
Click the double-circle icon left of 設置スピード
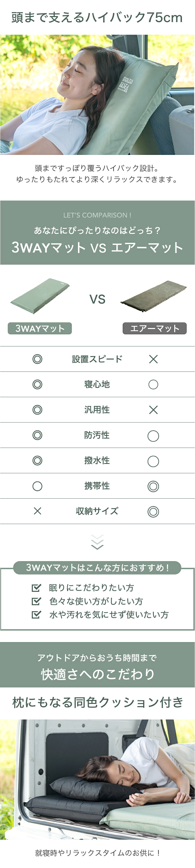(37, 359)
